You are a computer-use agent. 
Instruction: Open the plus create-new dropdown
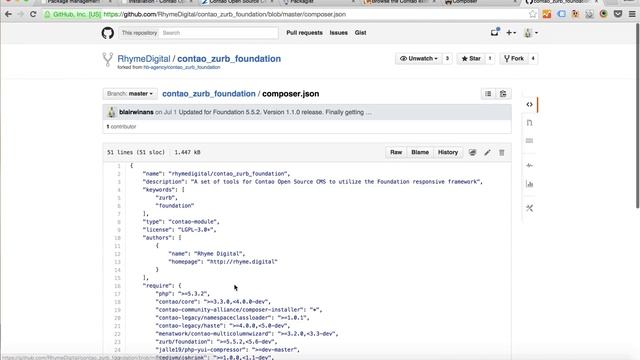[511, 33]
